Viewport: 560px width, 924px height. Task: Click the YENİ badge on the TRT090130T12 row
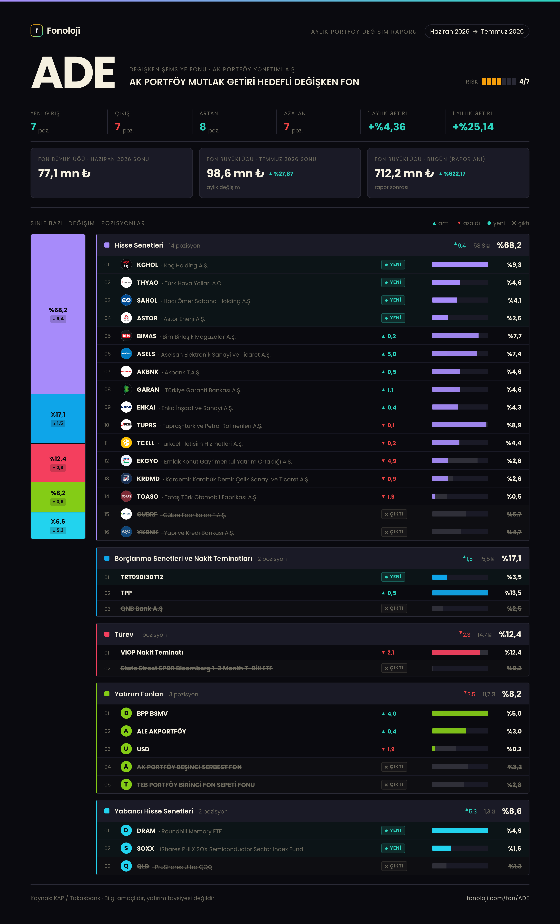coord(393,577)
